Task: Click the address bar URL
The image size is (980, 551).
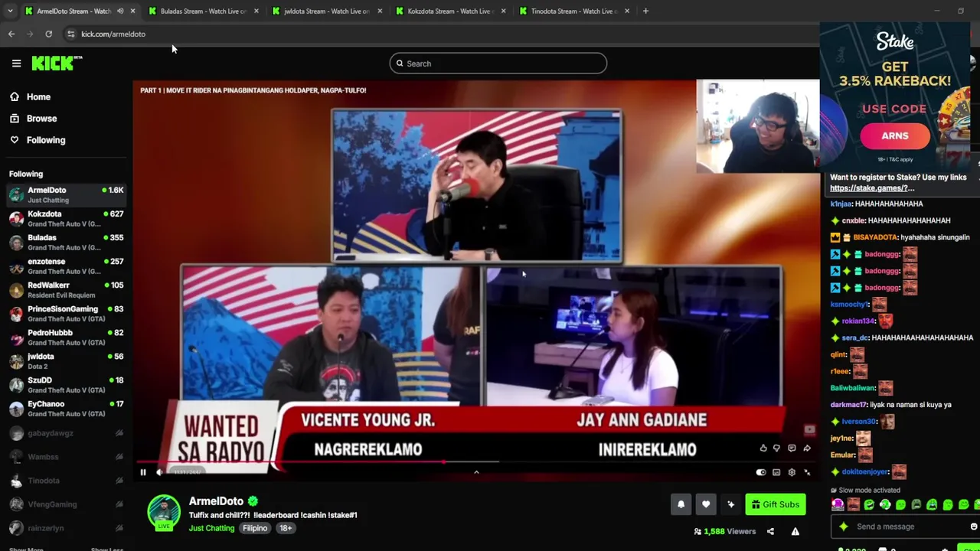Action: pos(113,34)
